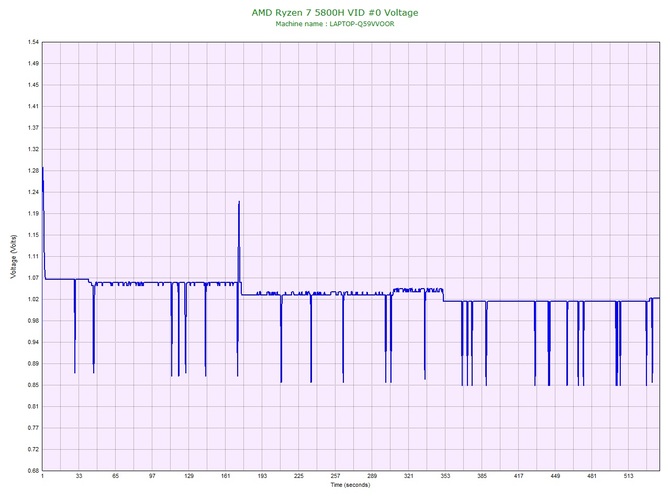Click the 1.02 value on the voltage axis
670x502 pixels.
tap(33, 299)
